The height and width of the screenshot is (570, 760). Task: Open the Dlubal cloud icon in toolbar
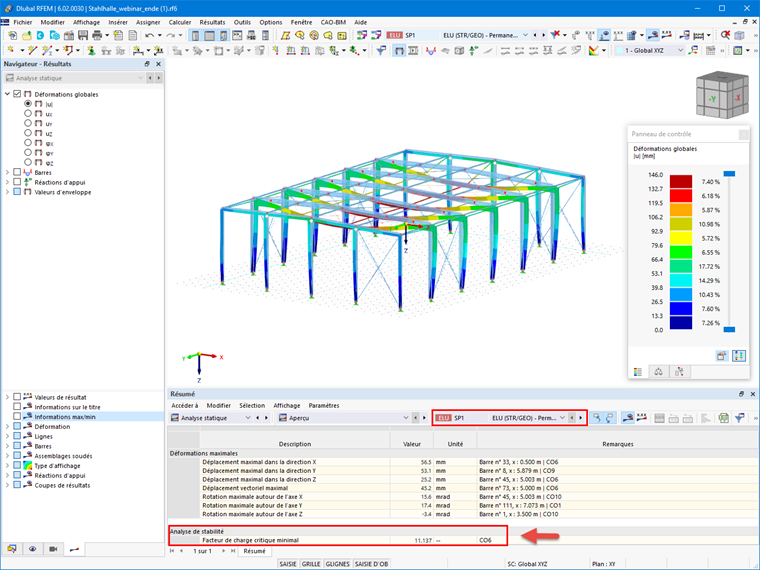(x=41, y=35)
